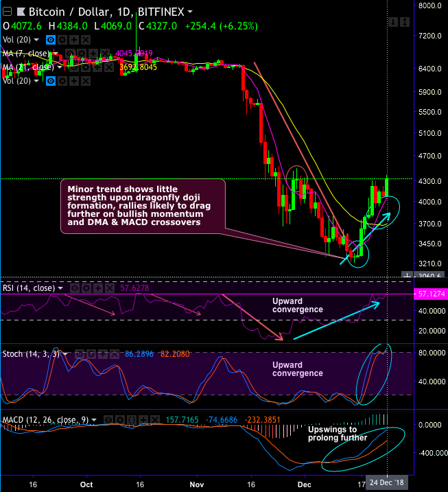Toggle RSI indicator visibility eye
448x492 pixels.
coord(74,288)
